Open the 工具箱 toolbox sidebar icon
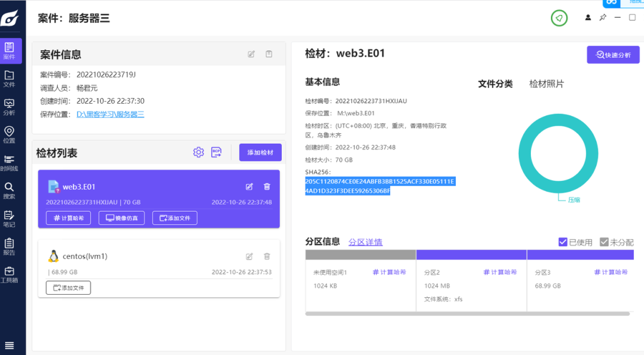Screen dimensions: 644x355 click(x=9, y=275)
